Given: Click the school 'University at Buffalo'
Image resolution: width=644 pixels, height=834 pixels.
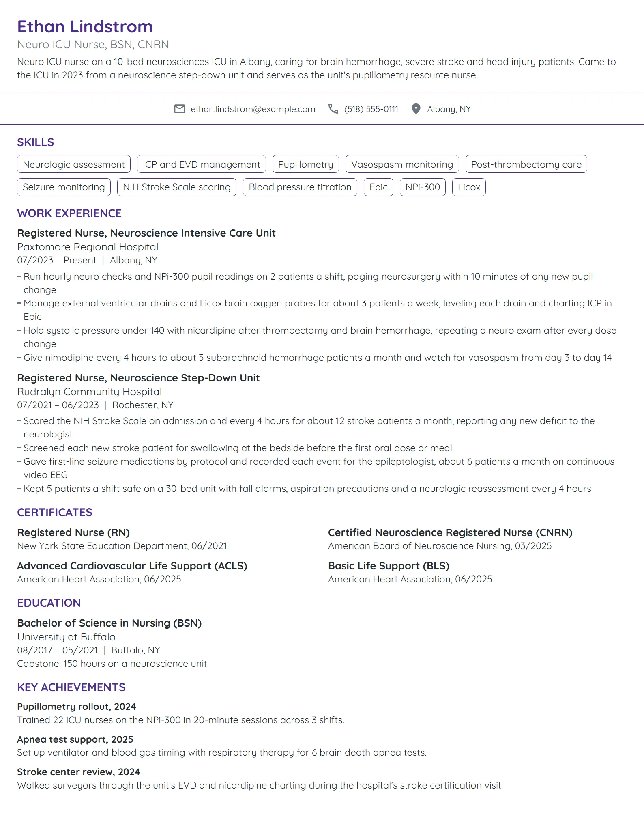Looking at the screenshot, I should point(67,637).
